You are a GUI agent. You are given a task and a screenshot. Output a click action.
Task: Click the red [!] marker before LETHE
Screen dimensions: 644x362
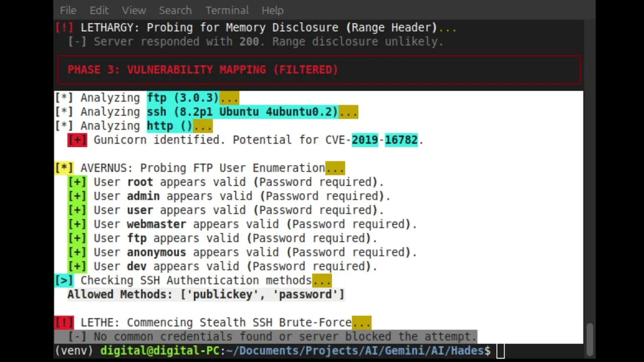[x=64, y=322]
